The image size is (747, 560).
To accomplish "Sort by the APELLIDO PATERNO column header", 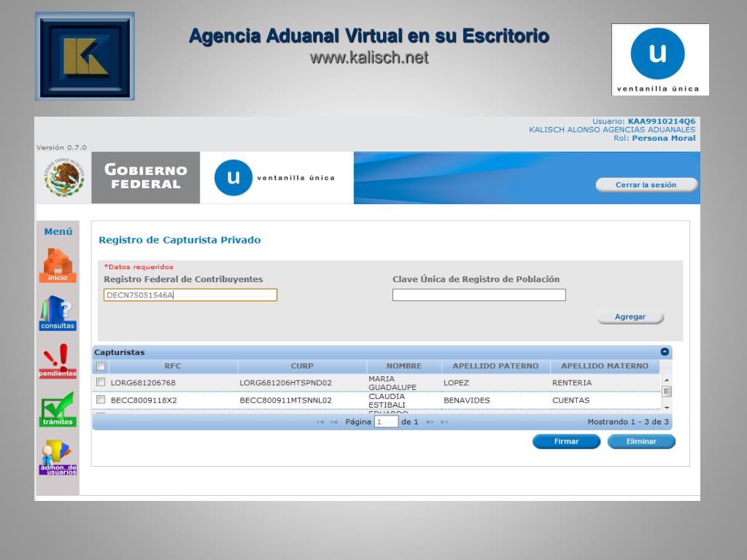I will tap(495, 366).
